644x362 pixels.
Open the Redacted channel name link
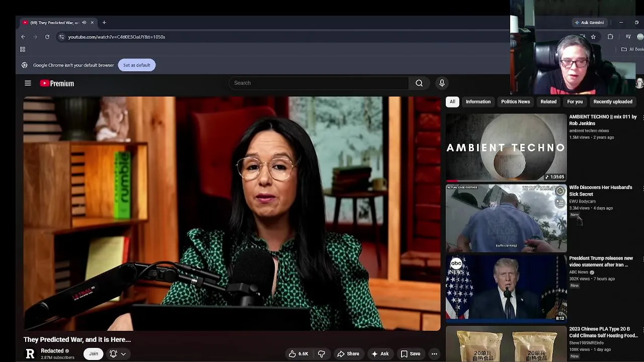52,351
